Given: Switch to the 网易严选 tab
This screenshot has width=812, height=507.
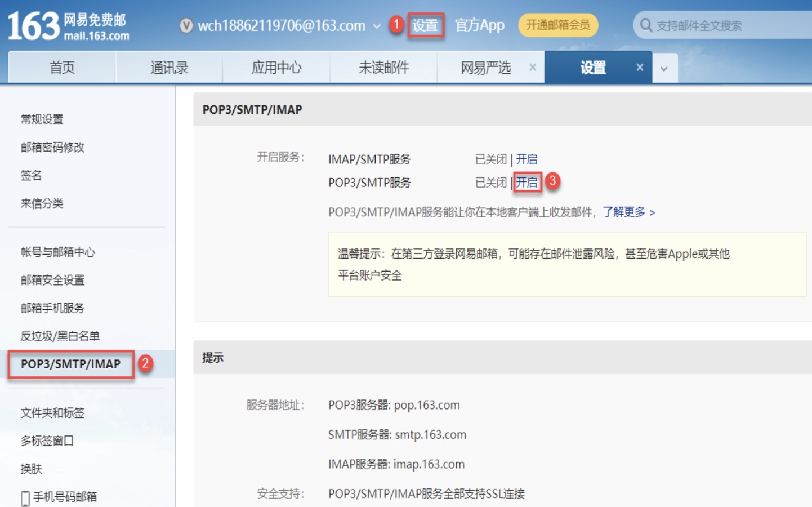Looking at the screenshot, I should pyautogui.click(x=486, y=68).
